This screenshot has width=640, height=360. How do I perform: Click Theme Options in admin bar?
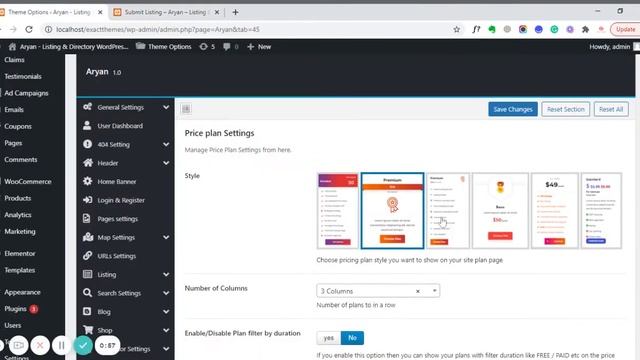tap(164, 47)
